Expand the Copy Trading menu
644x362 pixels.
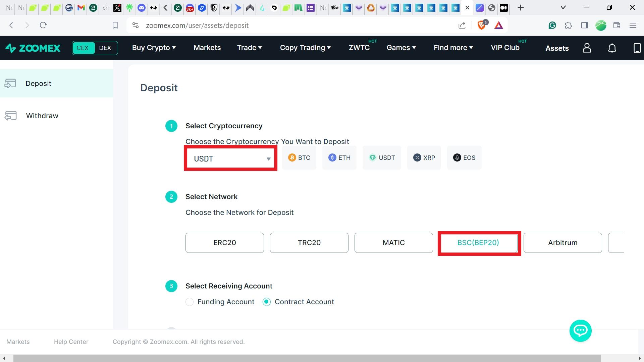(x=305, y=48)
